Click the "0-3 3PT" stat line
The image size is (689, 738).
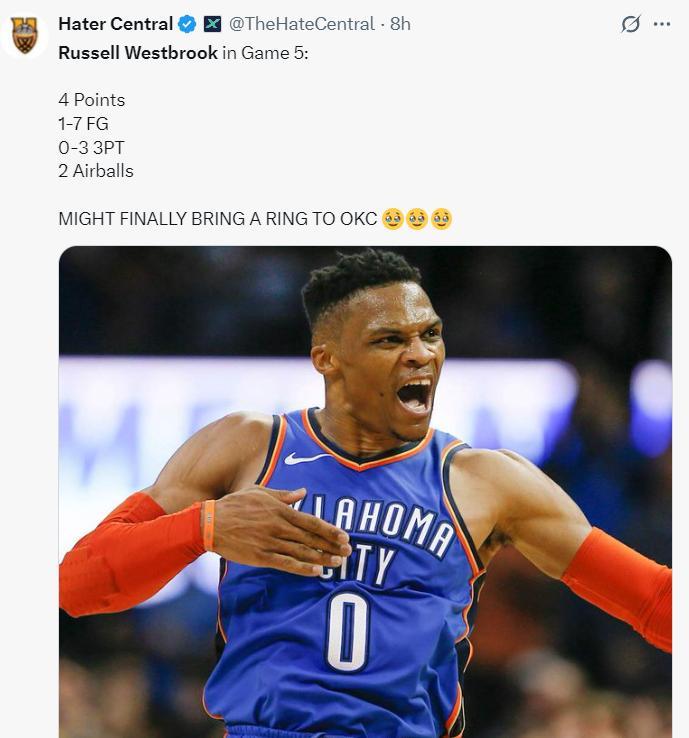tap(91, 147)
